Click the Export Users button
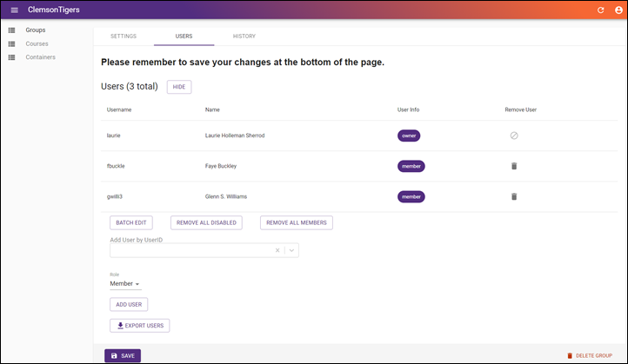The image size is (628, 364). coord(140,326)
